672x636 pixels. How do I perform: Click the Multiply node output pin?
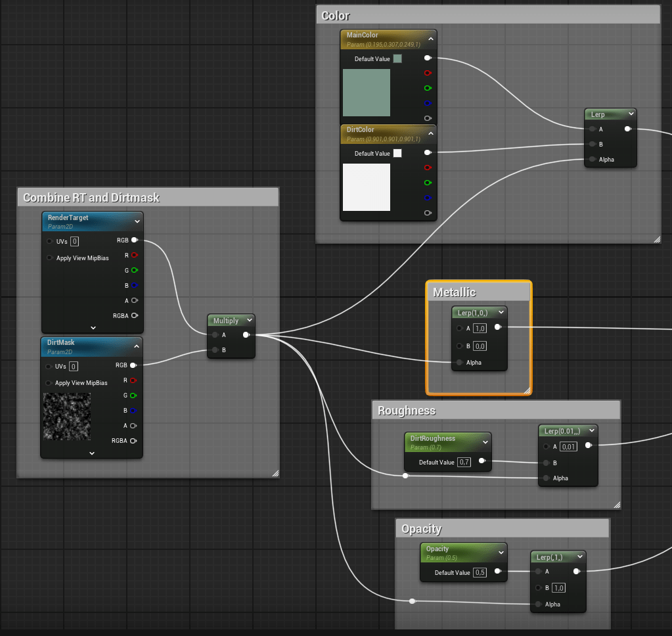click(x=246, y=335)
